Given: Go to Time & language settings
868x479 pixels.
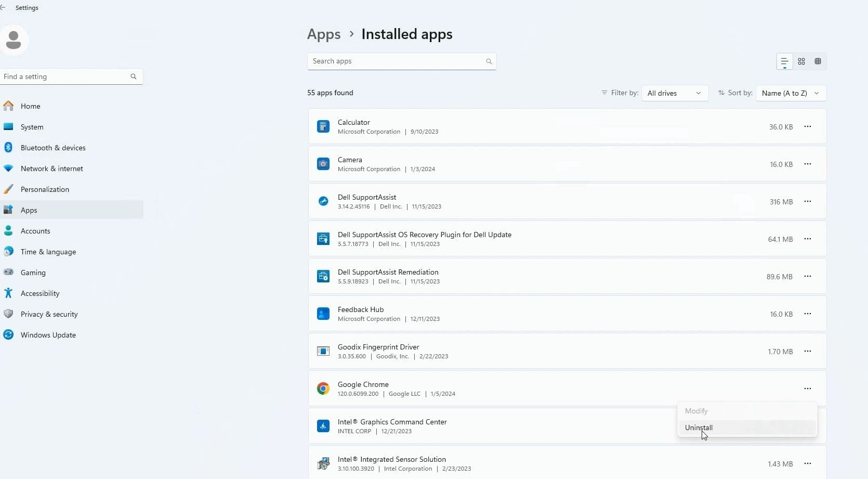Looking at the screenshot, I should coord(71,252).
